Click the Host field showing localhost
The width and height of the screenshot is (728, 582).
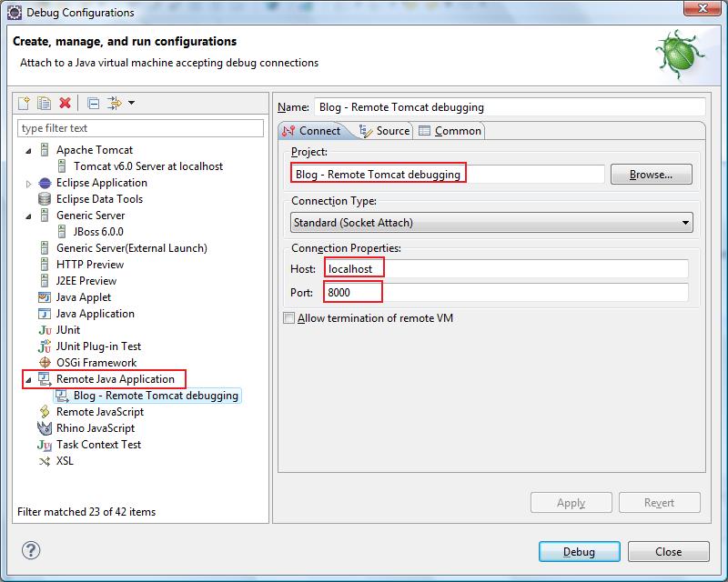click(506, 269)
